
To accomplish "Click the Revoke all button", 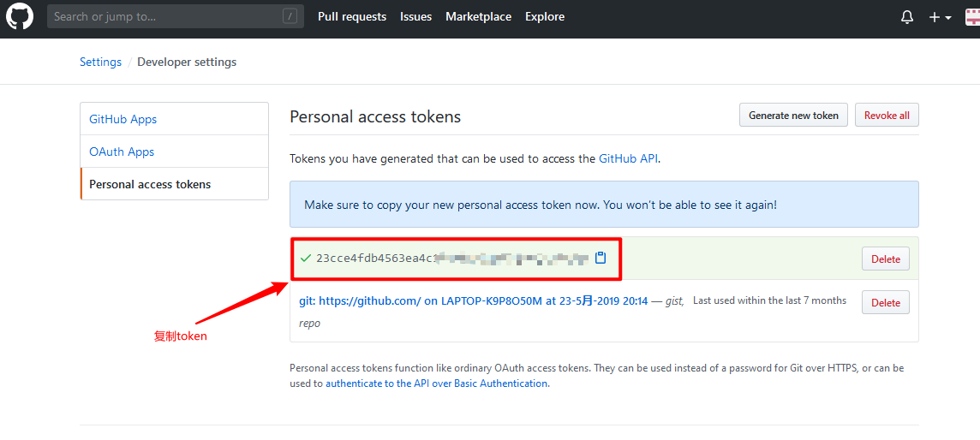I will [887, 116].
